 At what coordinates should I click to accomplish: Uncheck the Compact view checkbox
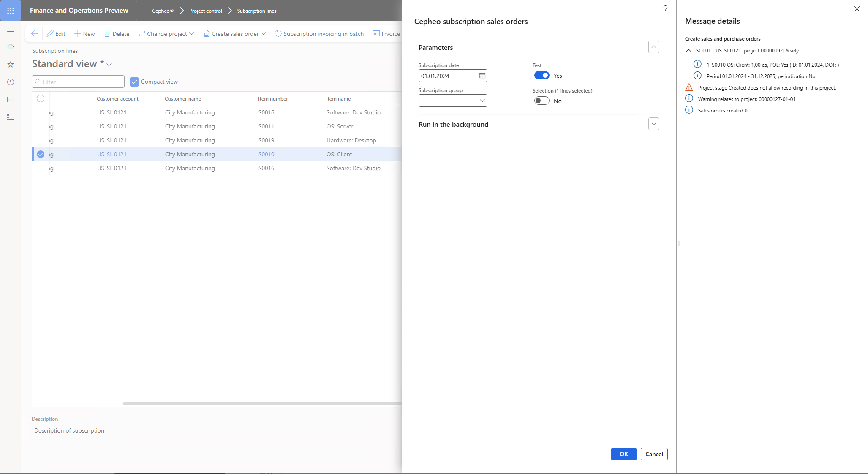click(x=134, y=82)
